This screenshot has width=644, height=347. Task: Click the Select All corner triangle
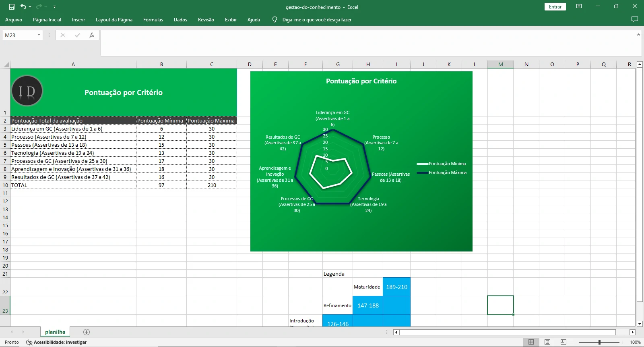6,64
